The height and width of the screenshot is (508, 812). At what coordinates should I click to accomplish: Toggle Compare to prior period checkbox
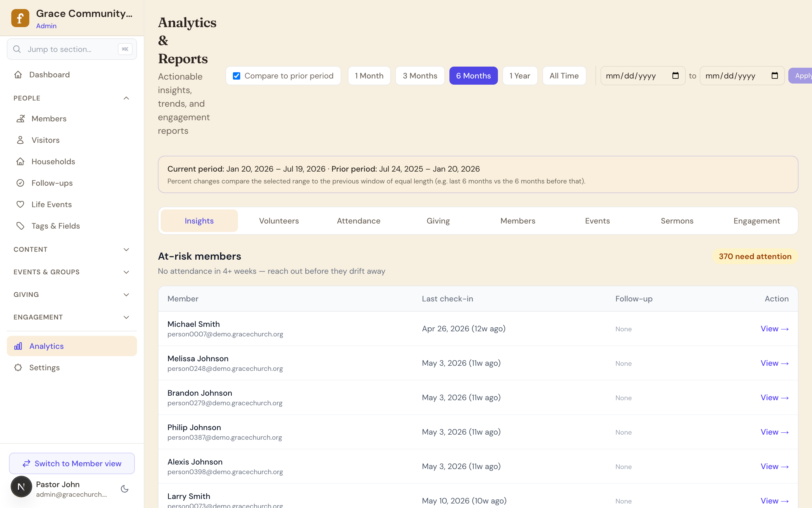click(237, 76)
